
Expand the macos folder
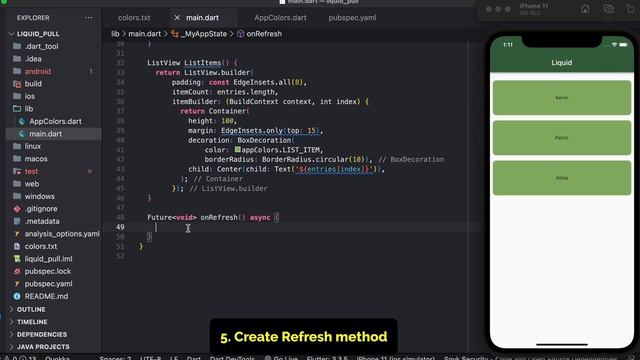[x=36, y=159]
